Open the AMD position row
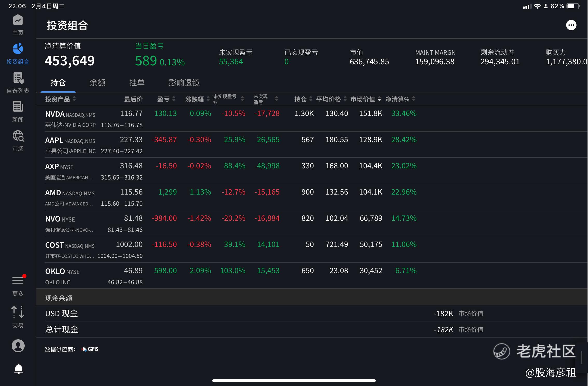The height and width of the screenshot is (386, 588). (x=312, y=197)
